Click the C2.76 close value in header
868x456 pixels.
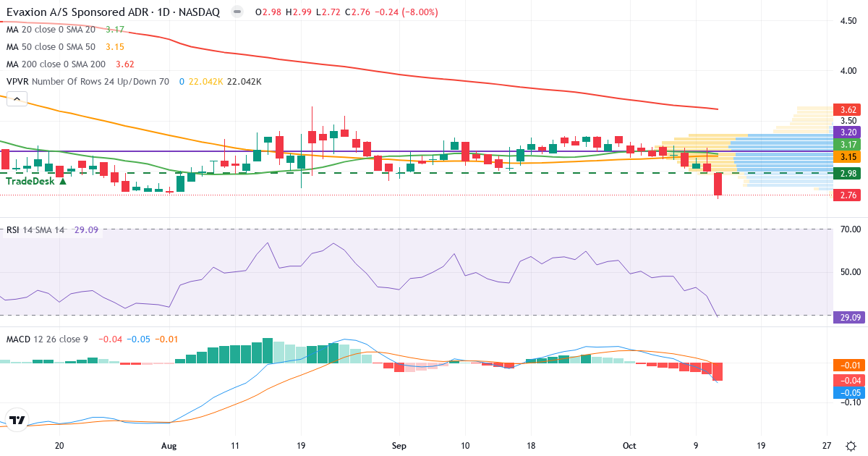tap(359, 12)
